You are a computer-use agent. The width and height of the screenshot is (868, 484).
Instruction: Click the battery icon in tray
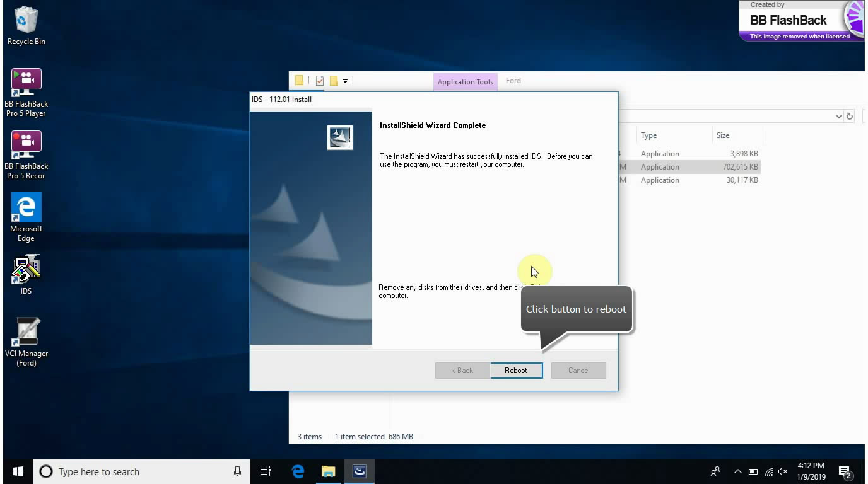click(753, 471)
